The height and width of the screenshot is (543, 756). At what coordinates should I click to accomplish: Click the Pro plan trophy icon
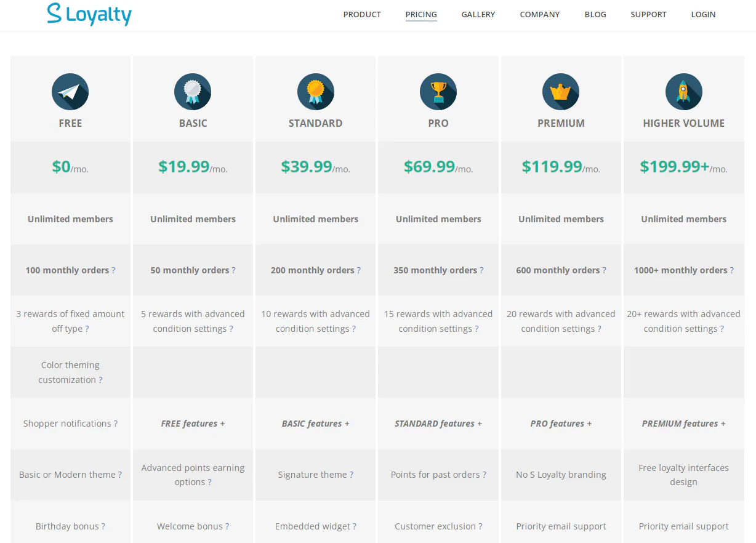pyautogui.click(x=438, y=92)
